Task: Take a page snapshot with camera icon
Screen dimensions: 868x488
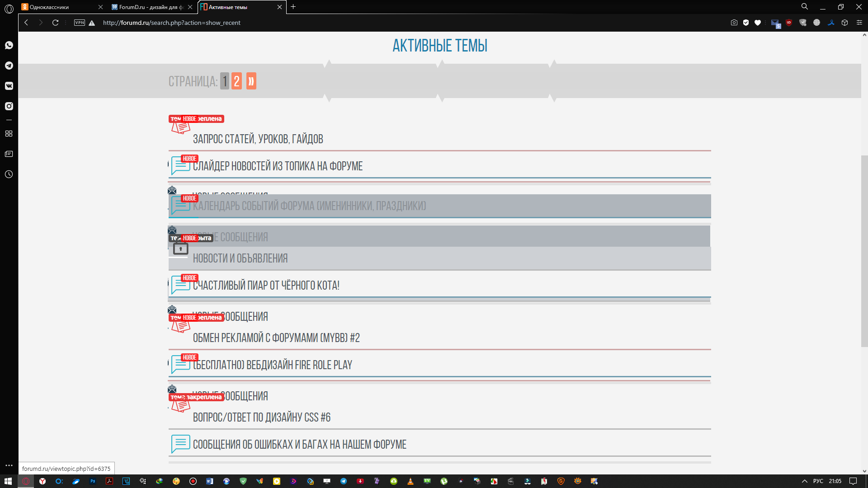Action: [734, 23]
